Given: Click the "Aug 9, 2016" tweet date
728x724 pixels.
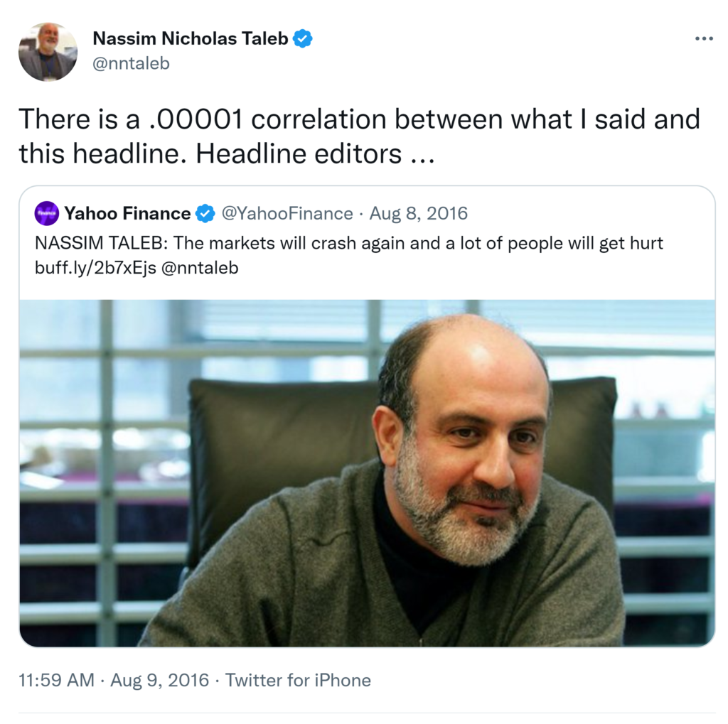Looking at the screenshot, I should (x=159, y=680).
